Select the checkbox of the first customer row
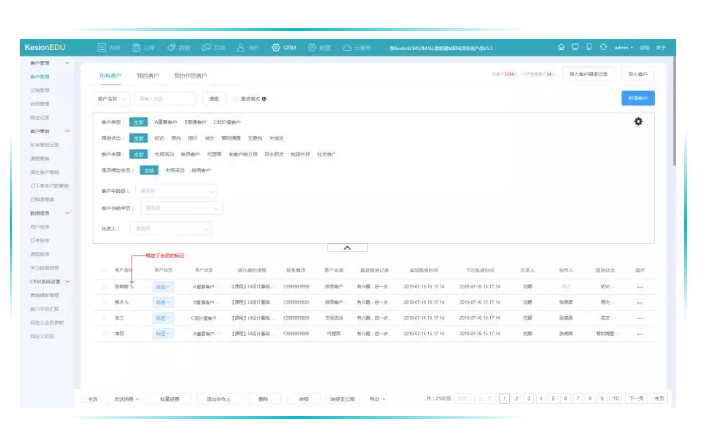 coord(104,287)
